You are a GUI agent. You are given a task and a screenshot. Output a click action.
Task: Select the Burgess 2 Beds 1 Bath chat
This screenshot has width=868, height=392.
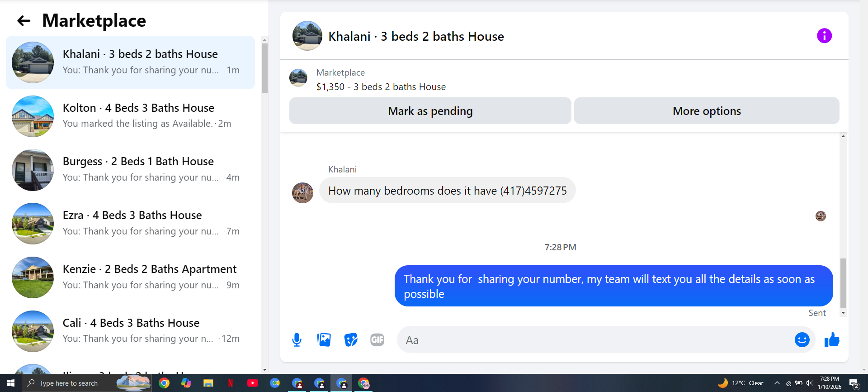click(131, 170)
